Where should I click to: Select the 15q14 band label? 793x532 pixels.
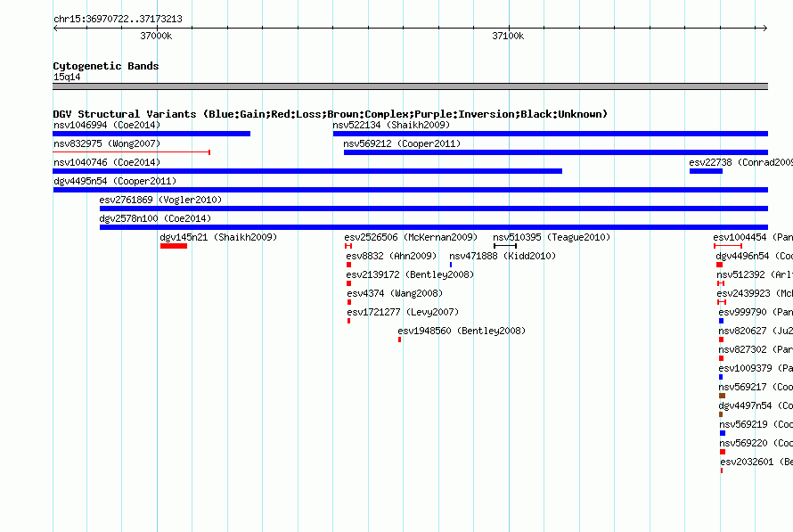(67, 77)
